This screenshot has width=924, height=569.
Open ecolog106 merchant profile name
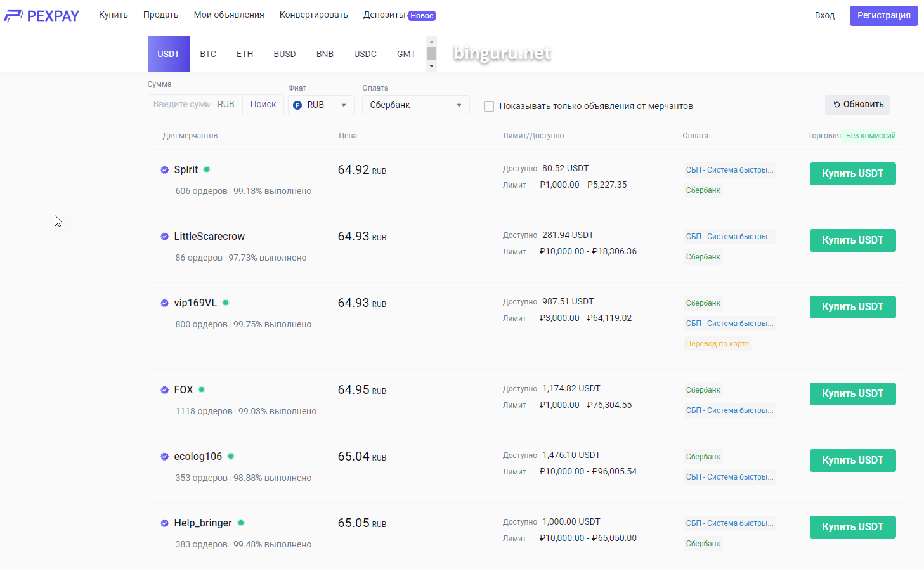point(198,456)
